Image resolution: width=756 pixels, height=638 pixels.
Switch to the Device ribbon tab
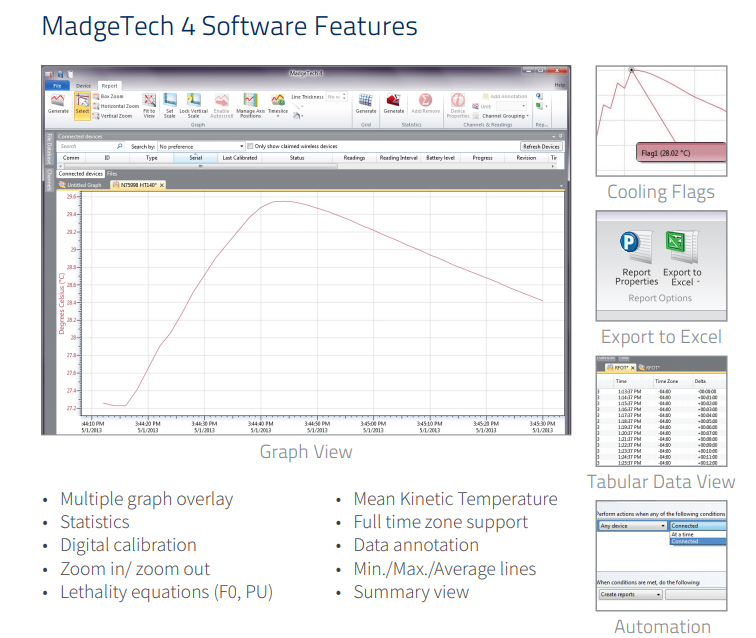[x=83, y=85]
